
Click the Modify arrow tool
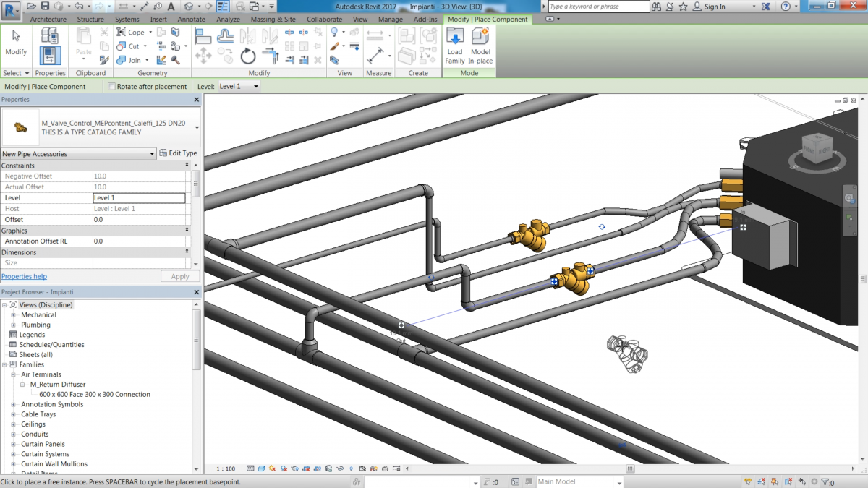point(16,42)
